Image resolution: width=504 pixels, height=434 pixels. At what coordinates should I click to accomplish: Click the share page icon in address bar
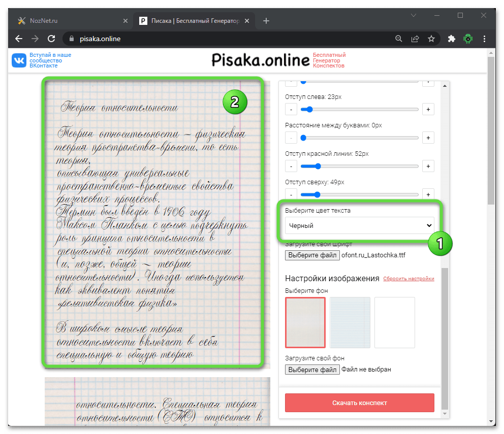click(x=415, y=39)
